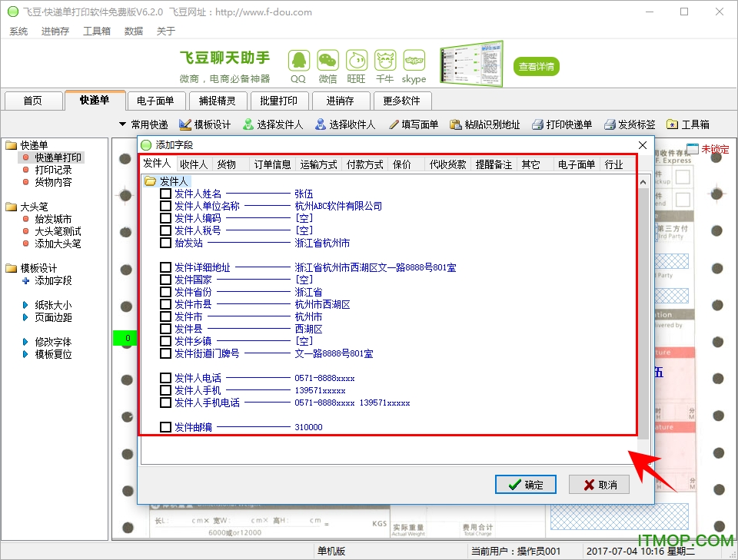Check the 发件邮编 postal code field

[x=166, y=427]
